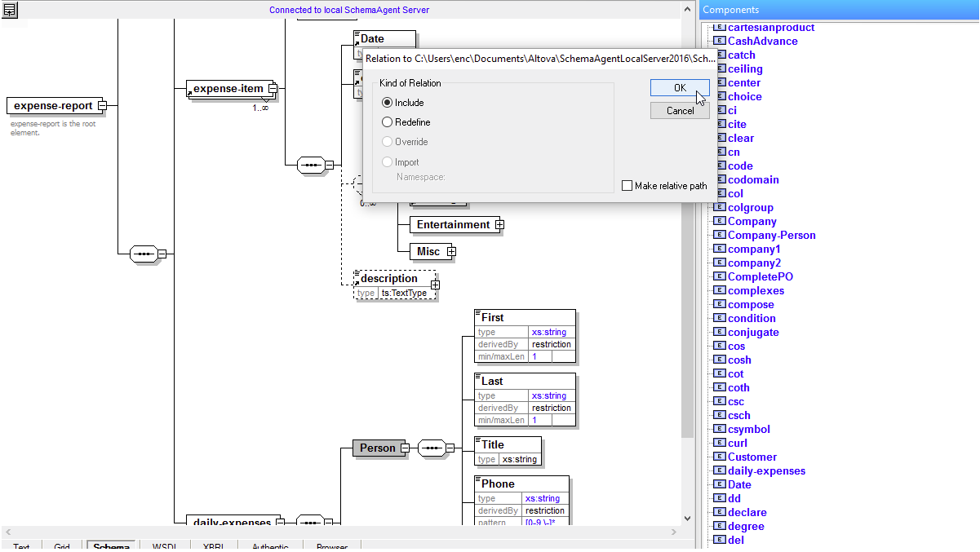Enable the Make relative path checkbox
This screenshot has height=552, width=980.
tap(627, 186)
